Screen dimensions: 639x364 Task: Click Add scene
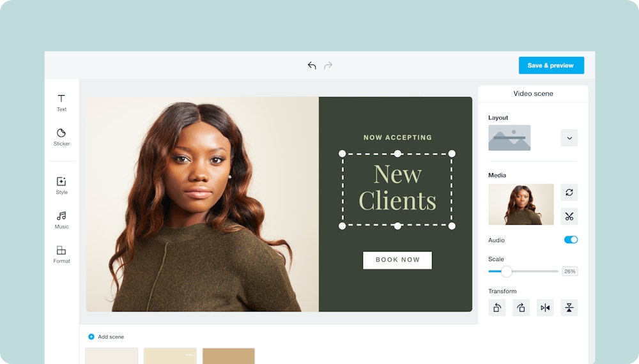pyautogui.click(x=106, y=337)
